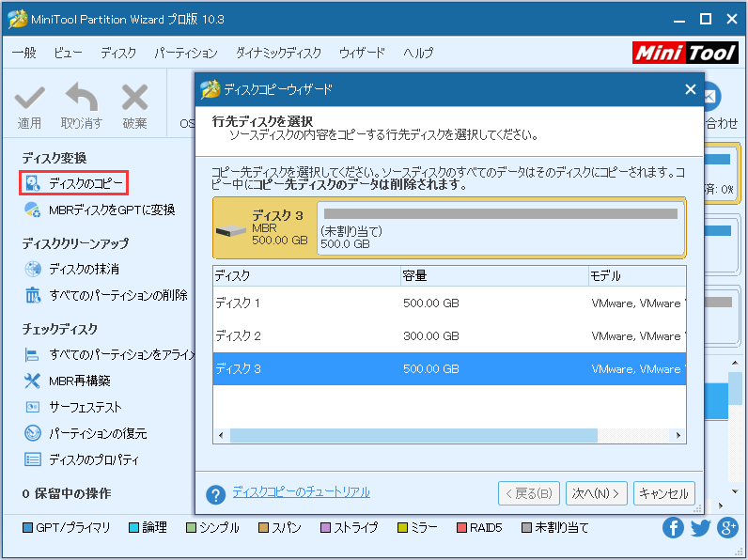Open ディスクのコピー in the sidebar
The image size is (748, 560).
[x=74, y=183]
